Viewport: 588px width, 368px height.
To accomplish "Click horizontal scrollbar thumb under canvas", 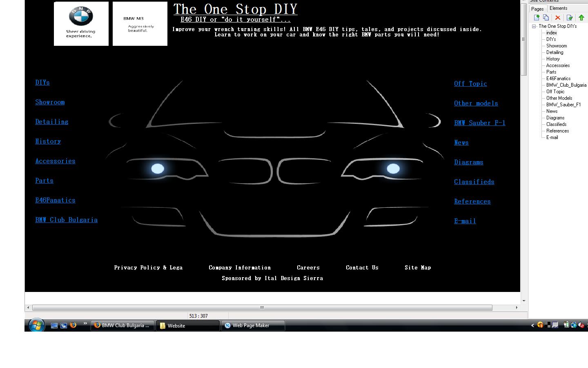I will click(x=262, y=307).
